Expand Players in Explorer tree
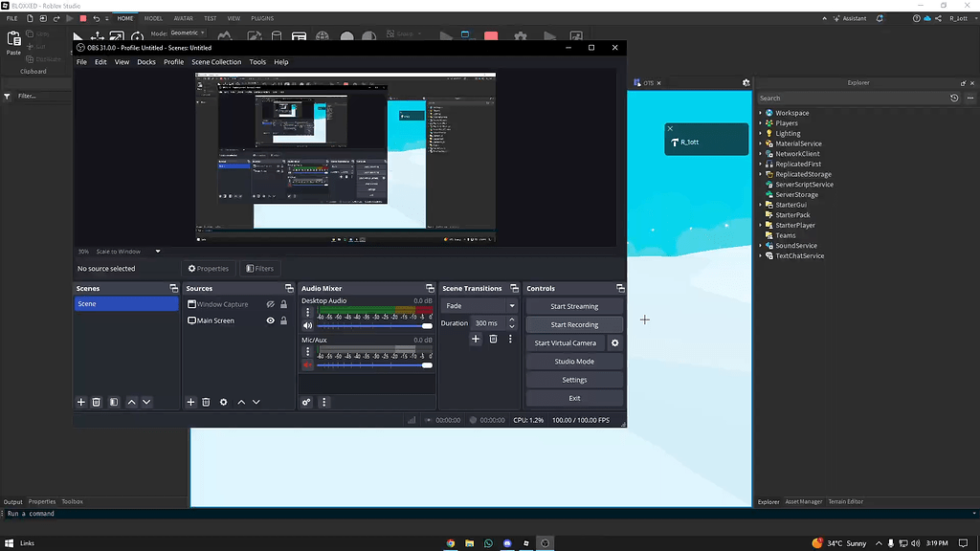The width and height of the screenshot is (980, 551). tap(761, 123)
